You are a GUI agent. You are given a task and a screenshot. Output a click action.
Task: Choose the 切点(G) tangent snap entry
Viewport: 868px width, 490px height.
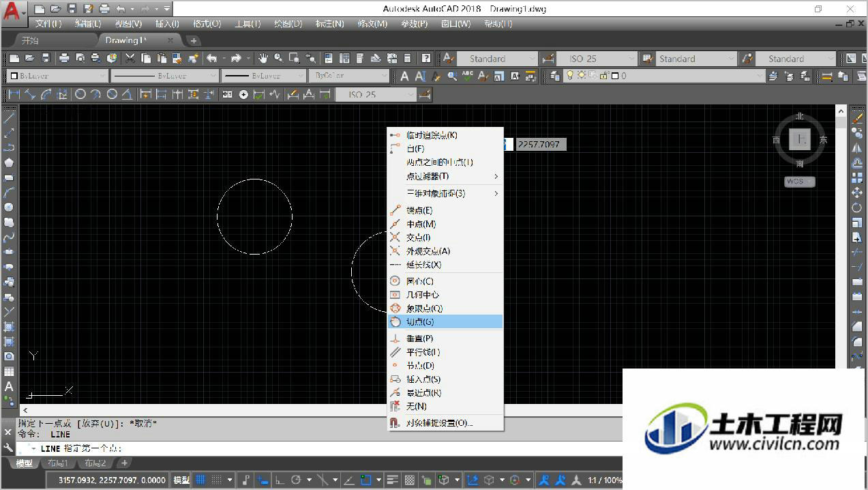click(x=445, y=321)
